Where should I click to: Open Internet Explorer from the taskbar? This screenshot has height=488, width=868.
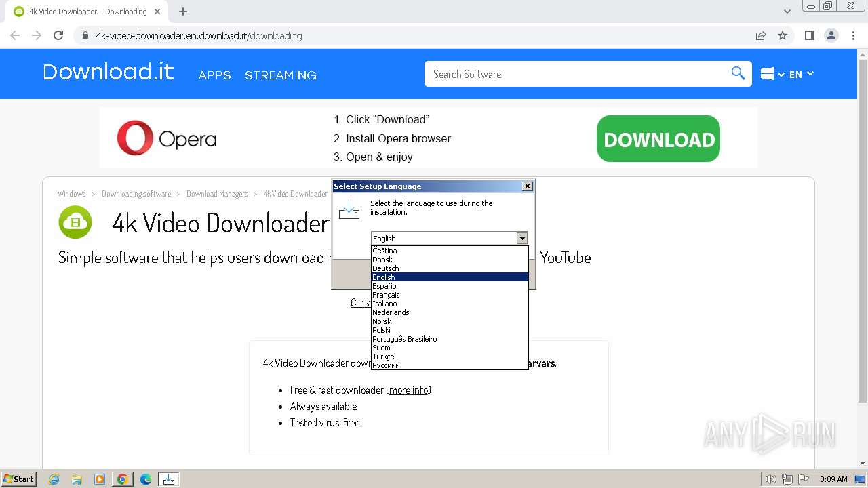pos(54,479)
